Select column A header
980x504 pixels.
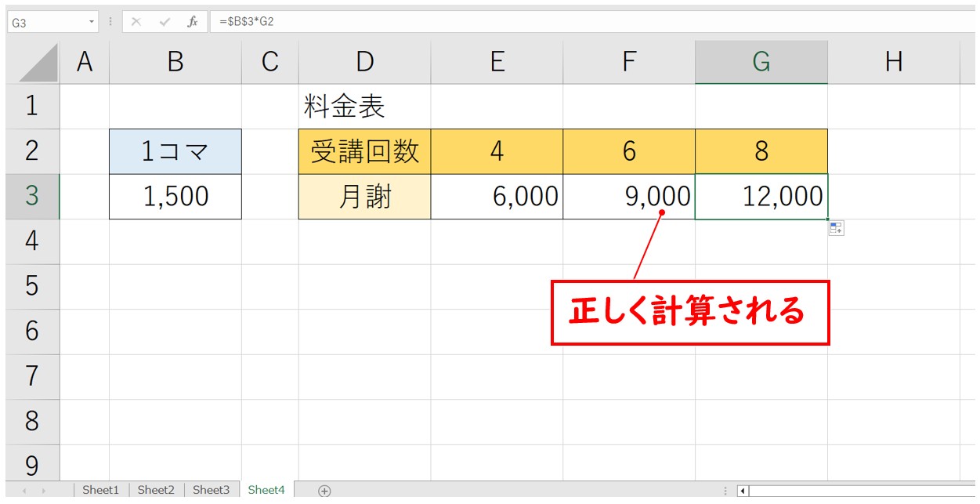pyautogui.click(x=85, y=63)
